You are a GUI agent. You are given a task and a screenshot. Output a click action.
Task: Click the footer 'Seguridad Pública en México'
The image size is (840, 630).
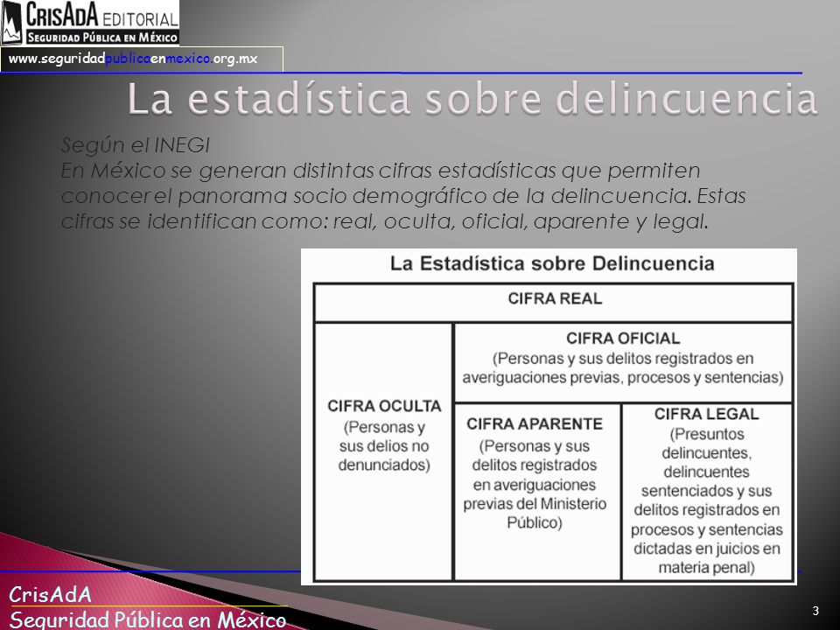pyautogui.click(x=147, y=619)
